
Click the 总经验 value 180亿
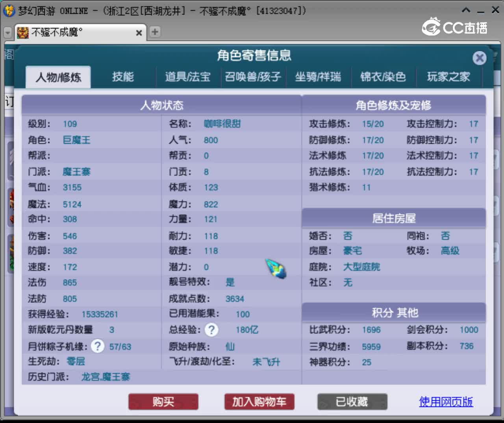coord(247,330)
